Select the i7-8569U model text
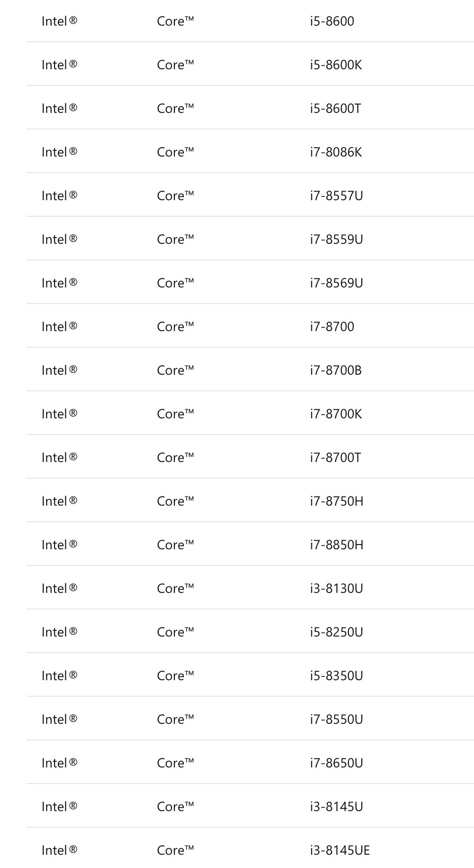 pyautogui.click(x=336, y=283)
